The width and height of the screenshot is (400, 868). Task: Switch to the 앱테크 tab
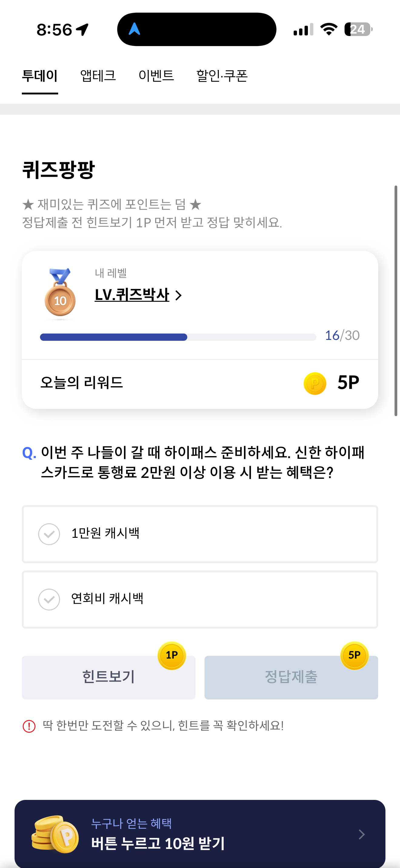[98, 75]
